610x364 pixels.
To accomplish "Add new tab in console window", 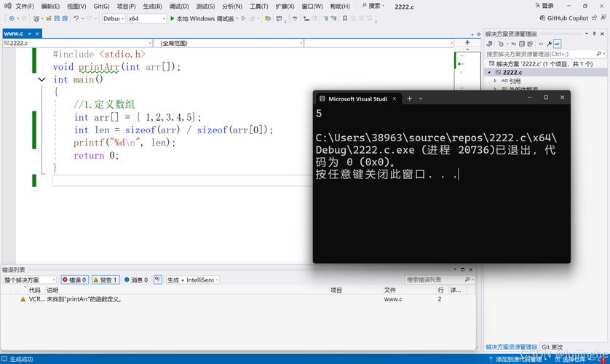I will [409, 99].
